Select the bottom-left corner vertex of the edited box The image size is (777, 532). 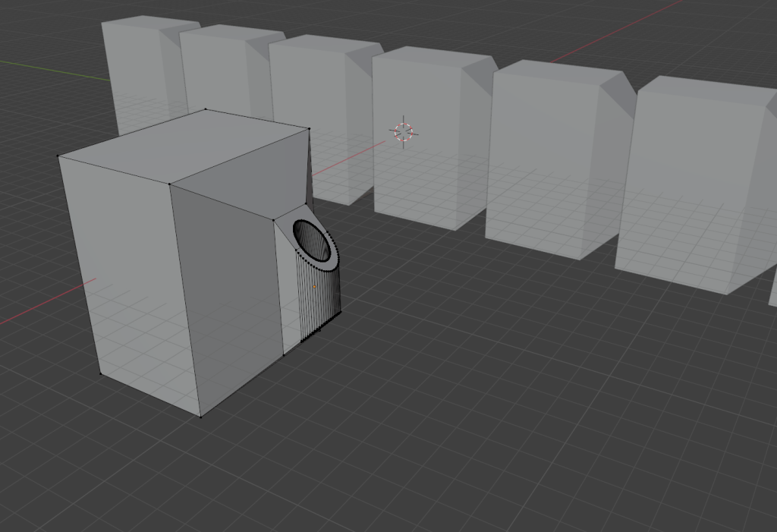(x=100, y=373)
